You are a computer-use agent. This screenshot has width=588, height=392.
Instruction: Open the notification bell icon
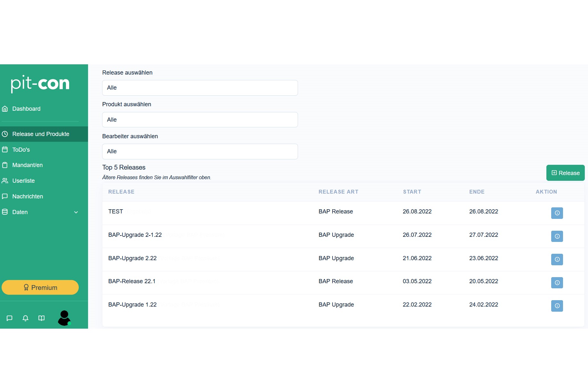(x=26, y=318)
